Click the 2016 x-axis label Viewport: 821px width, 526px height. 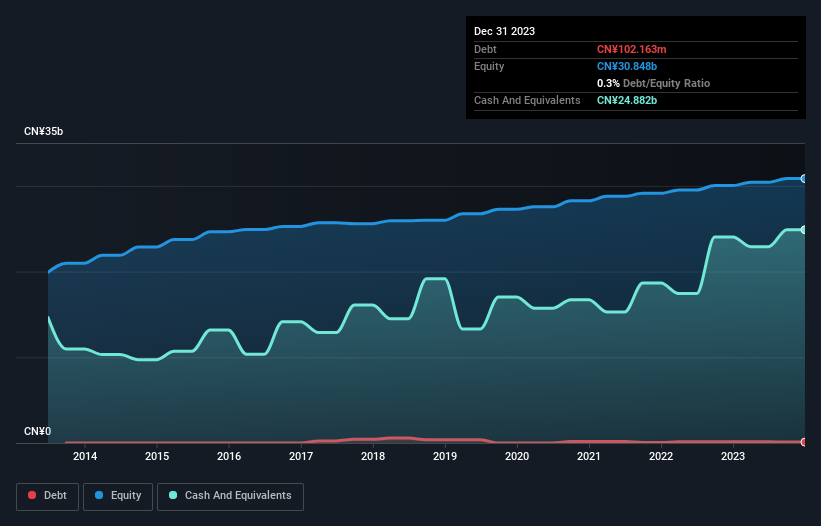pyautogui.click(x=229, y=456)
